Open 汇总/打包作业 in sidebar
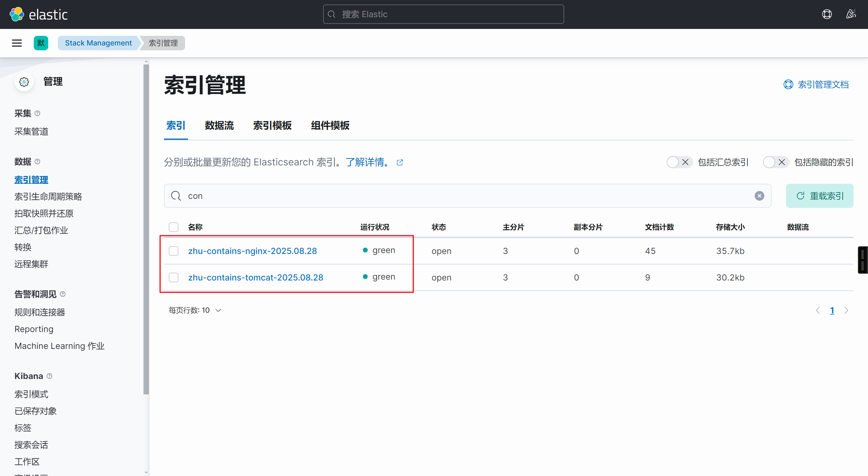 tap(41, 230)
